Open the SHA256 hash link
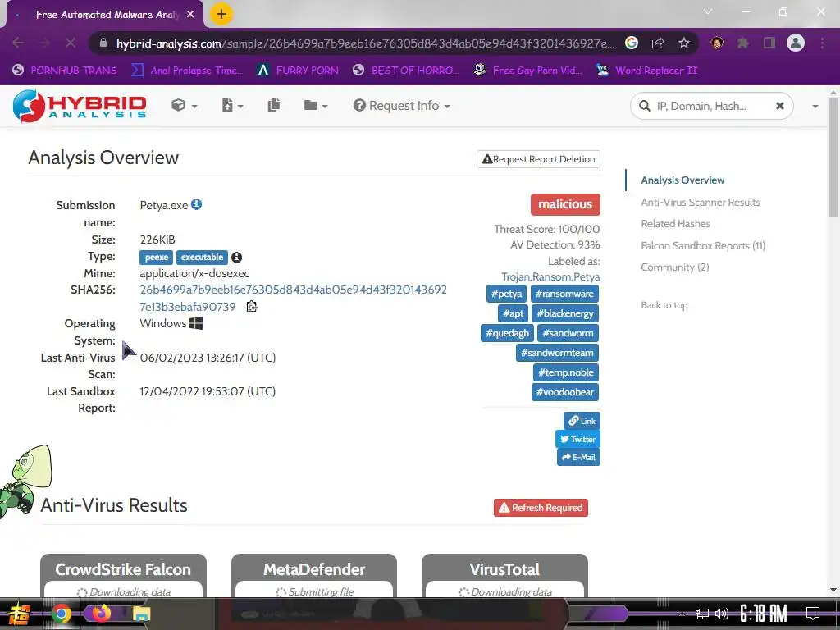 (x=293, y=299)
